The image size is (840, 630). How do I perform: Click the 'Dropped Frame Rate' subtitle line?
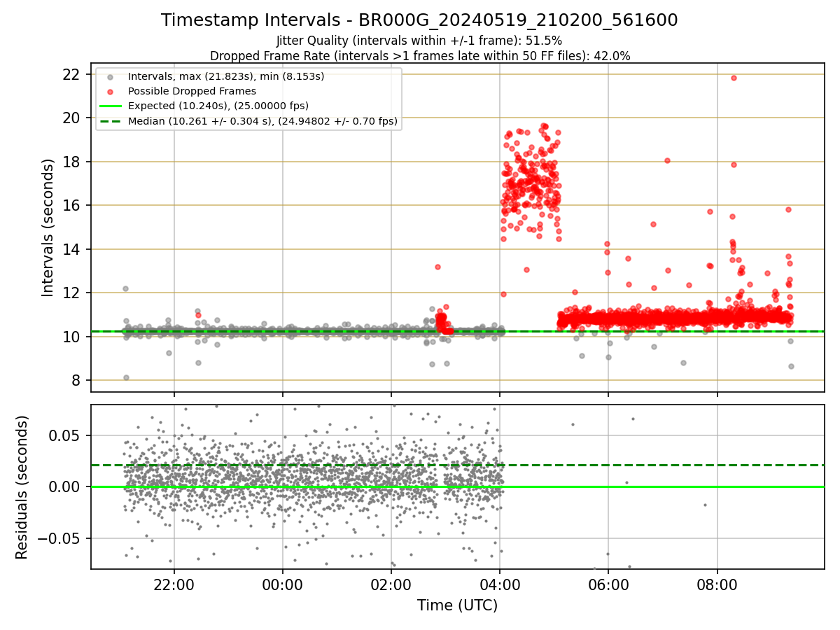(x=420, y=56)
